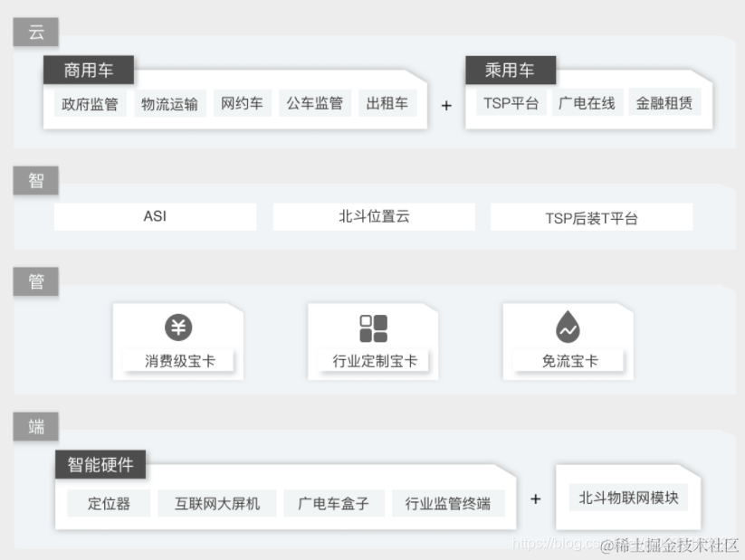
Task: Click the 出租车 box
Action: click(x=387, y=103)
